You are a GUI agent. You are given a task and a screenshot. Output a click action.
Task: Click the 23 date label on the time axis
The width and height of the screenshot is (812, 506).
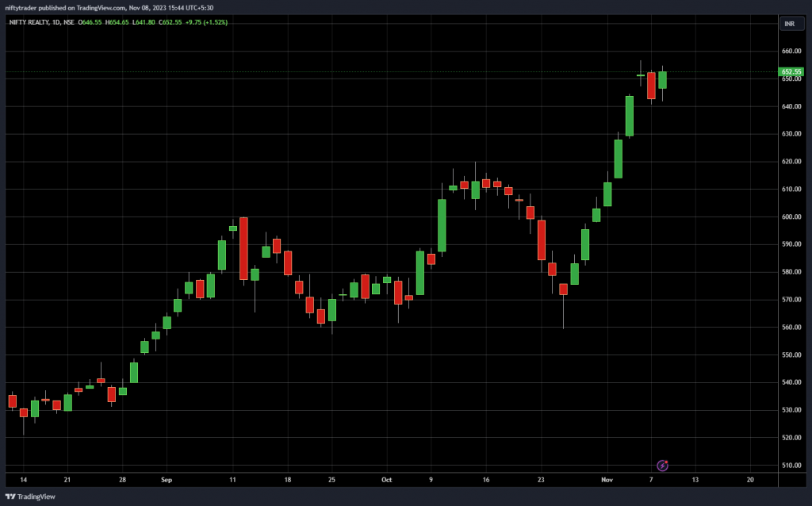pos(541,480)
